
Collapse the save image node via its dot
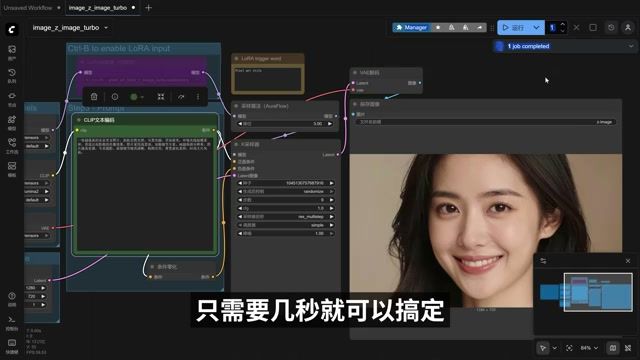[x=355, y=104]
